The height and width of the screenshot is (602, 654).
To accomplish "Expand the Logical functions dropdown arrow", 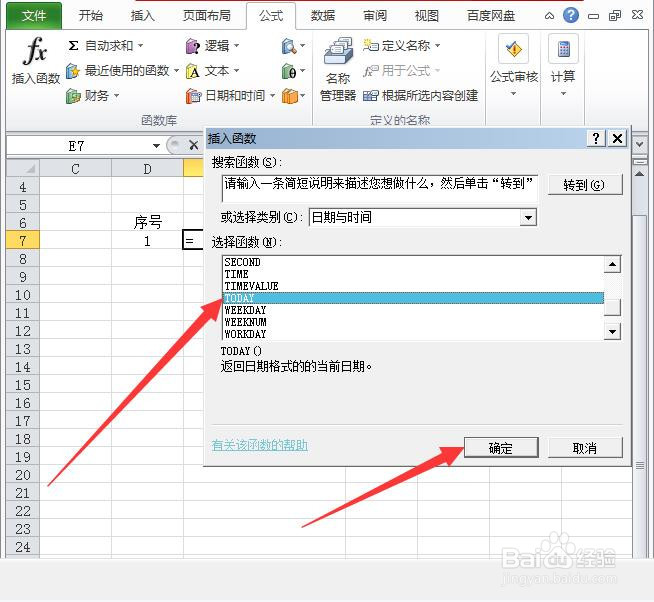I will [x=236, y=45].
